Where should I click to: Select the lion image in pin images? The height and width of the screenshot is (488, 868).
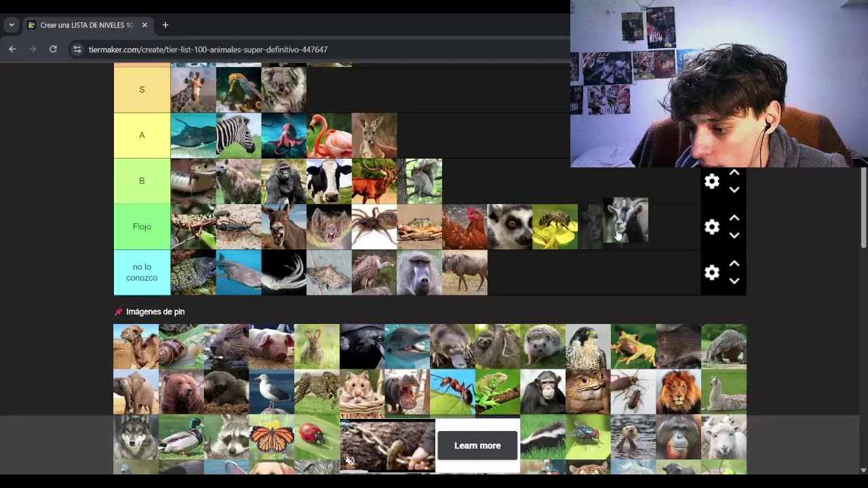[x=678, y=392]
